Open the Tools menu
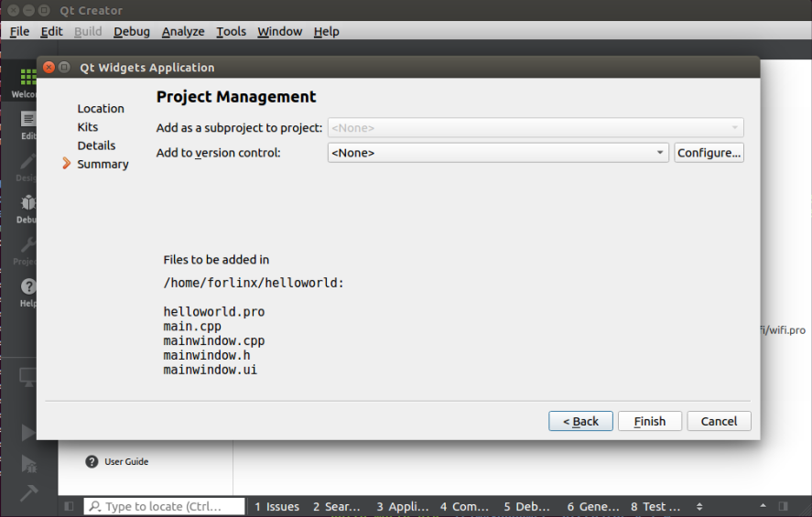 pyautogui.click(x=231, y=31)
